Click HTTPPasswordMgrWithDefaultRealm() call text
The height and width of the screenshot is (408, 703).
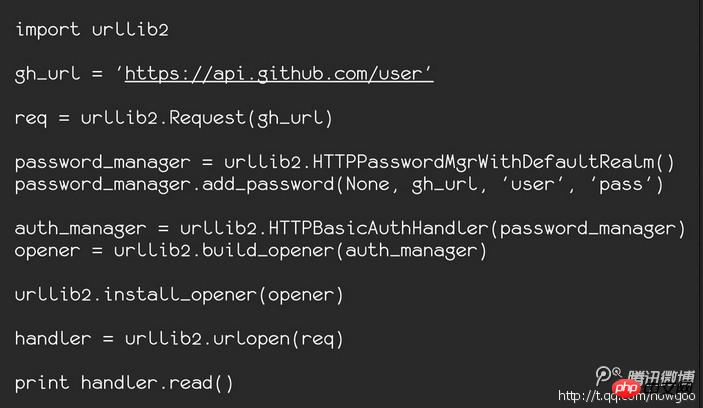click(x=493, y=162)
